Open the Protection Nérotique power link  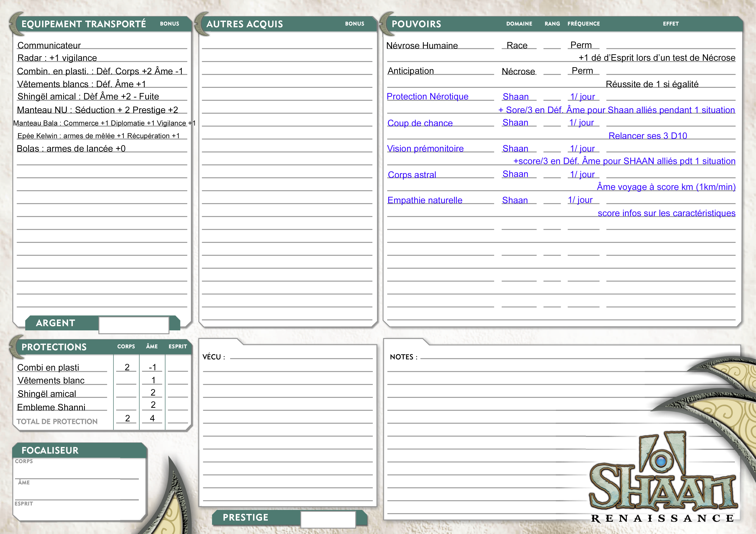click(x=427, y=97)
